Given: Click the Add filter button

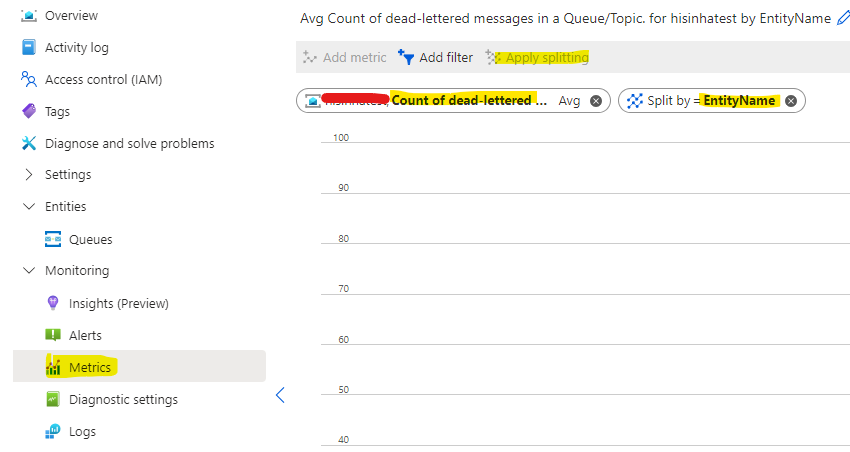Looking at the screenshot, I should tap(435, 57).
